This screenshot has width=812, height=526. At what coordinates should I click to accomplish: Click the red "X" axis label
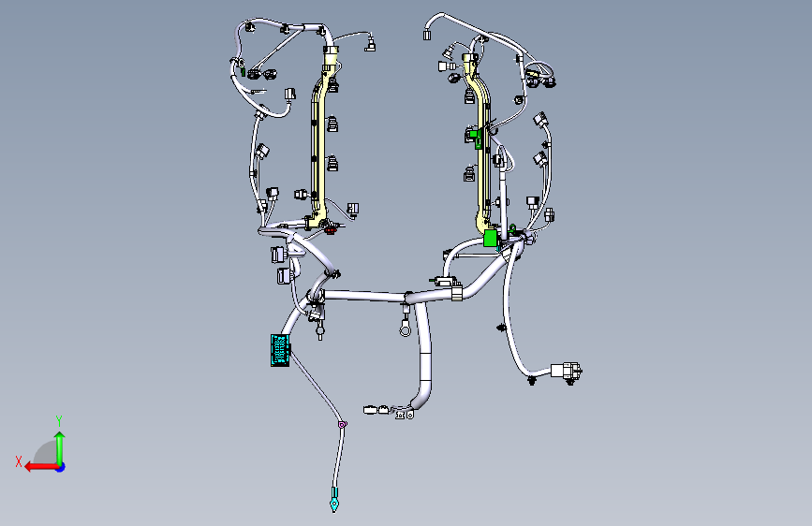(19, 461)
